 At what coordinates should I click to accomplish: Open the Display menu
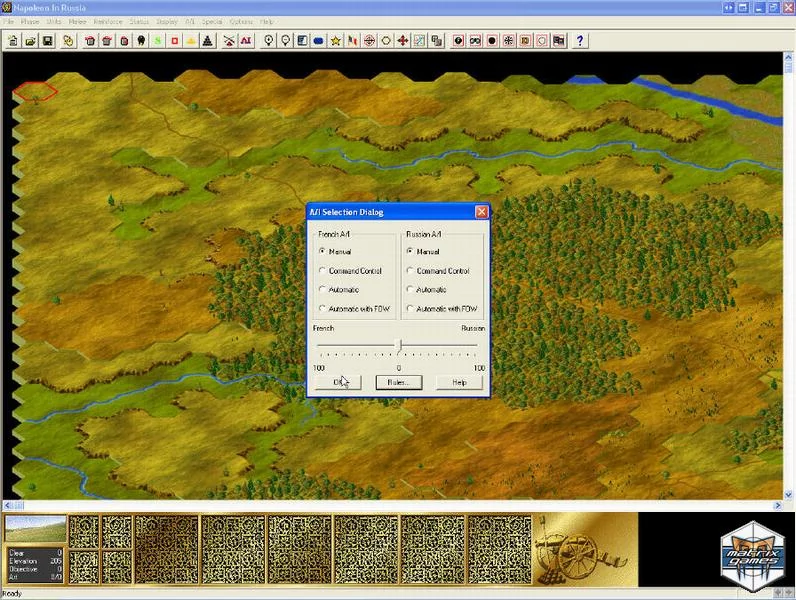pos(167,21)
